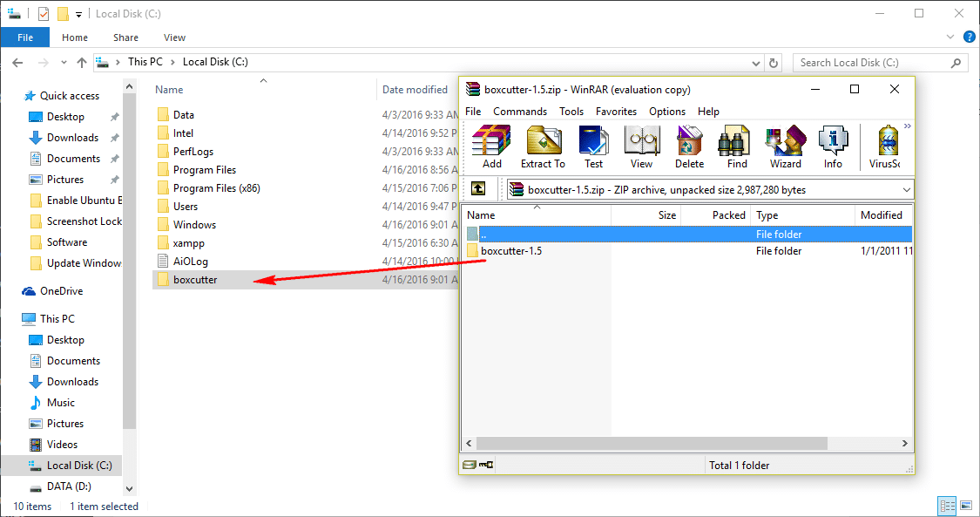The height and width of the screenshot is (517, 980).
Task: Show more WinRAR toolbar buttons chevron
Action: pos(908,126)
